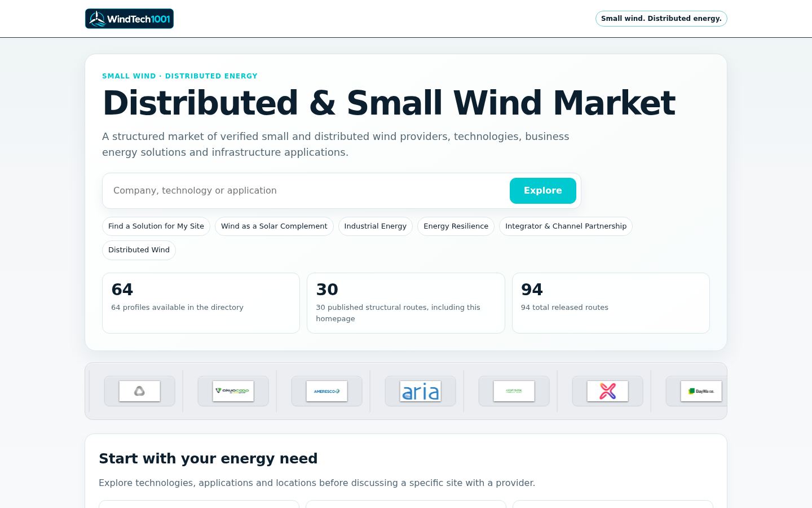The width and height of the screenshot is (812, 508).
Task: Open the Industrial Energy category
Action: 376,226
